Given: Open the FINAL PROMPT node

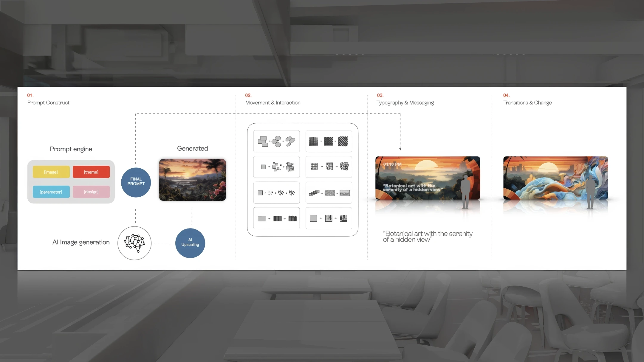Looking at the screenshot, I should pyautogui.click(x=136, y=182).
